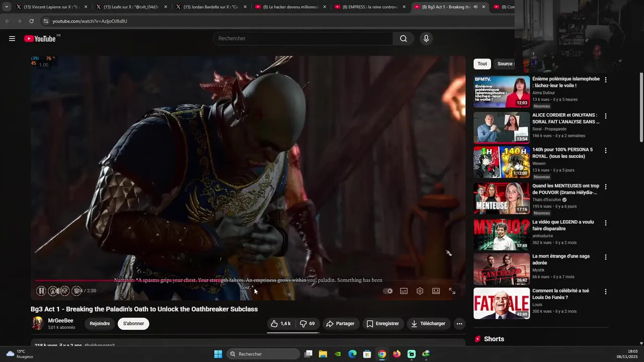The height and width of the screenshot is (362, 644).
Task: Open options for La vidéo que LEGEND video
Action: 606,223
